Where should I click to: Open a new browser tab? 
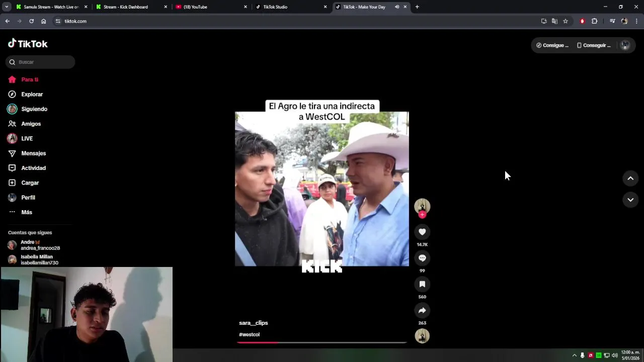click(x=417, y=7)
